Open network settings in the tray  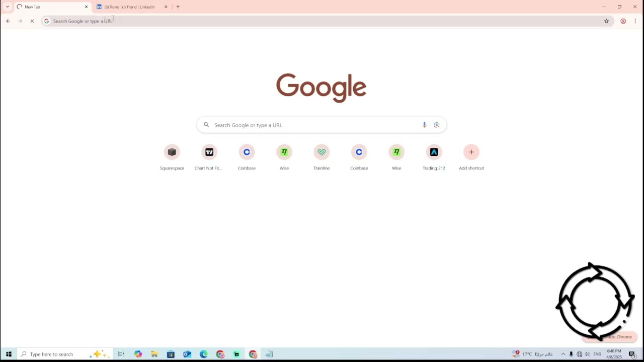coord(579,354)
